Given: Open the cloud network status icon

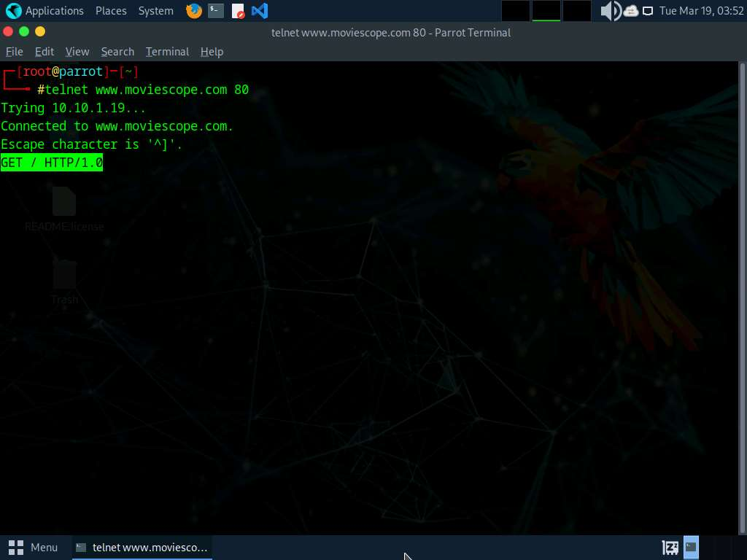Looking at the screenshot, I should pyautogui.click(x=631, y=11).
